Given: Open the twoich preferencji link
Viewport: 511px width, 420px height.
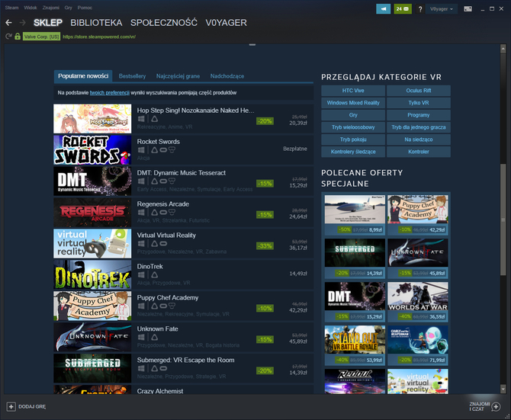Looking at the screenshot, I should (x=110, y=93).
